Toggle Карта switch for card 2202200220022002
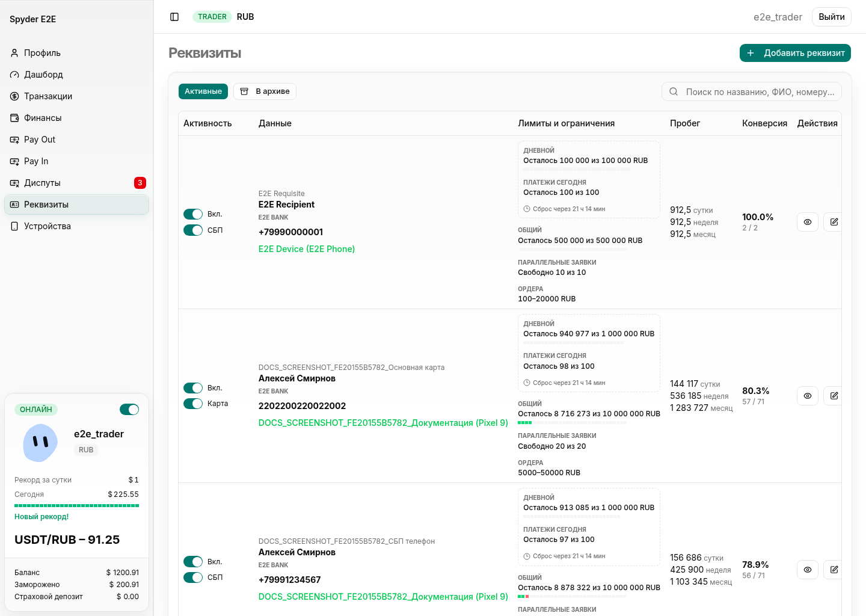This screenshot has height=616, width=866. 193,404
